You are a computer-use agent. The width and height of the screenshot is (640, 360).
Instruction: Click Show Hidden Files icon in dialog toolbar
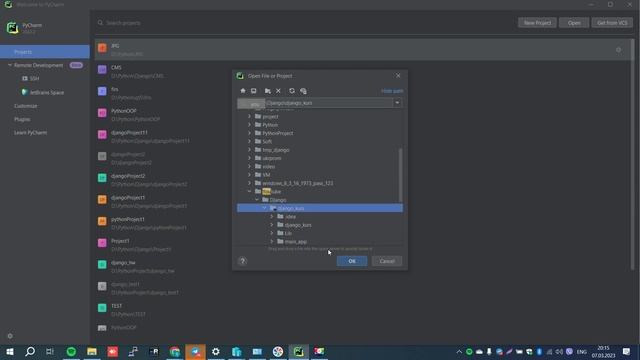pyautogui.click(x=303, y=91)
